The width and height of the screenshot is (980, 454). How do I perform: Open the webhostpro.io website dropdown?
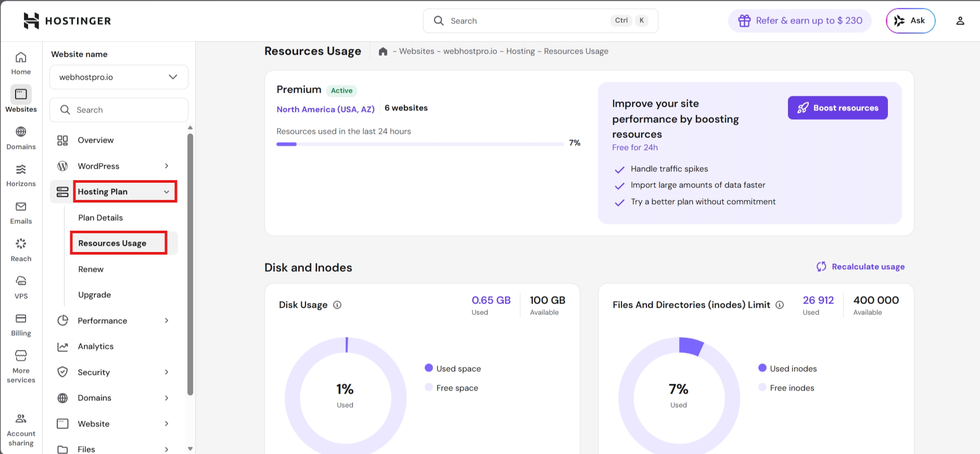coord(119,77)
